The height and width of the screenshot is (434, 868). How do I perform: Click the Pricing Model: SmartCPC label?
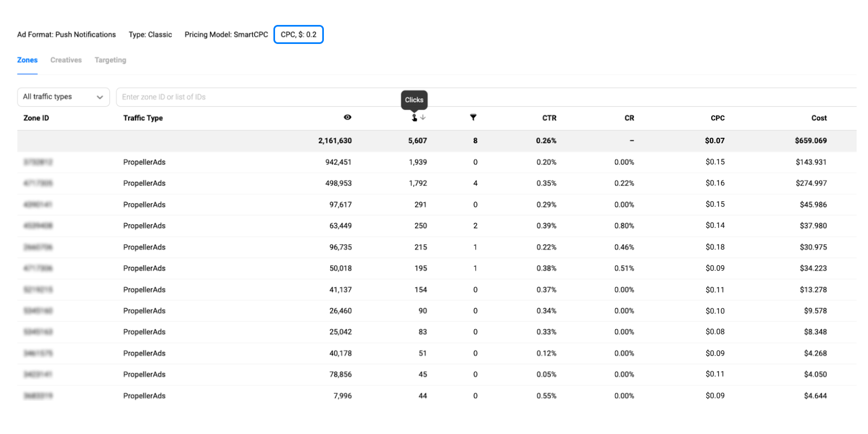point(226,35)
